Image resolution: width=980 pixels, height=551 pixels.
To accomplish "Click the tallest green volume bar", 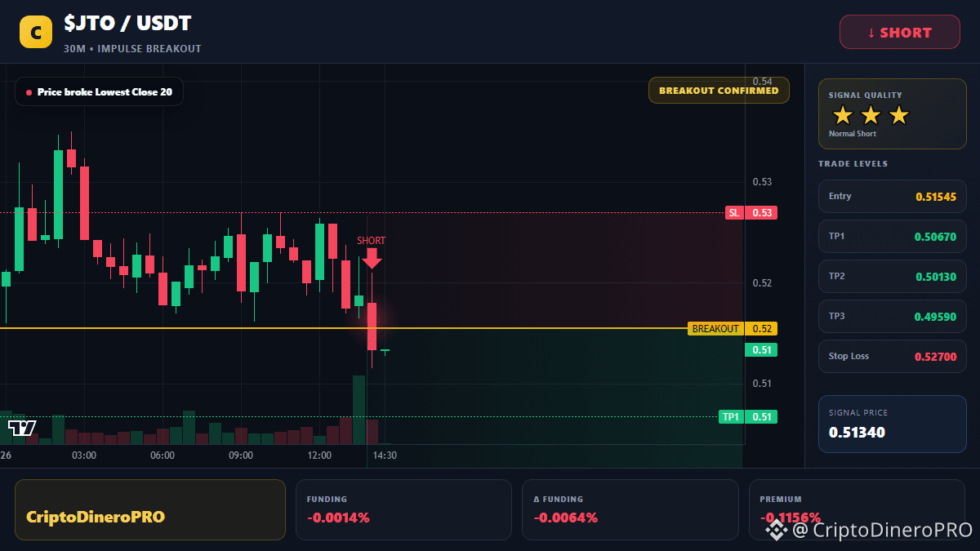I will (x=359, y=410).
